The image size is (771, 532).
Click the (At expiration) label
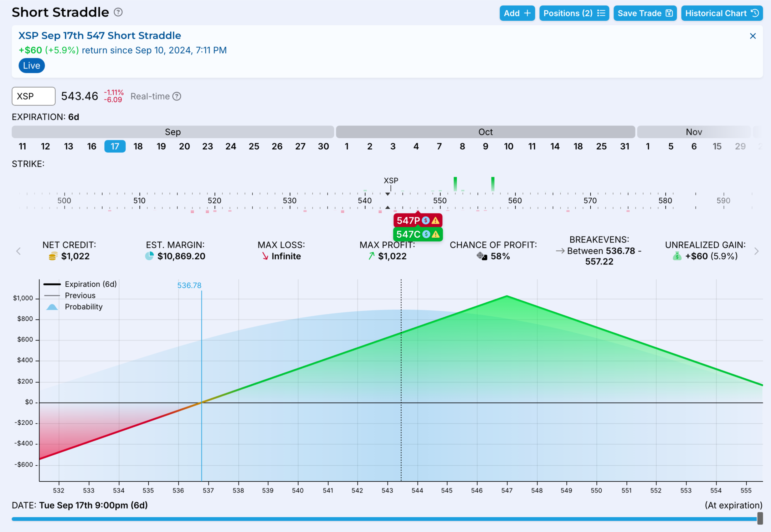733,505
